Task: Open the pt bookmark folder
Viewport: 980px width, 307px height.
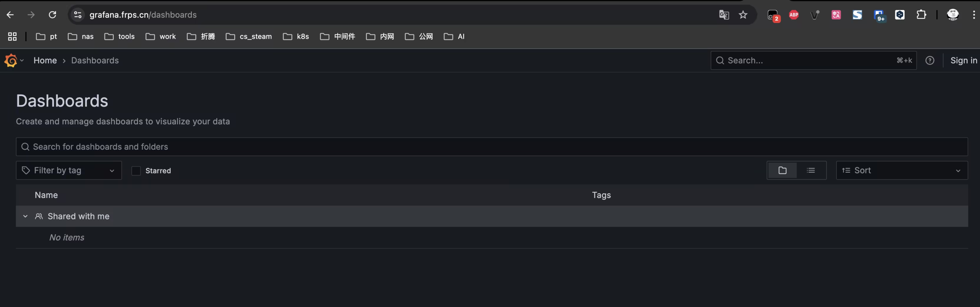Action: point(46,36)
